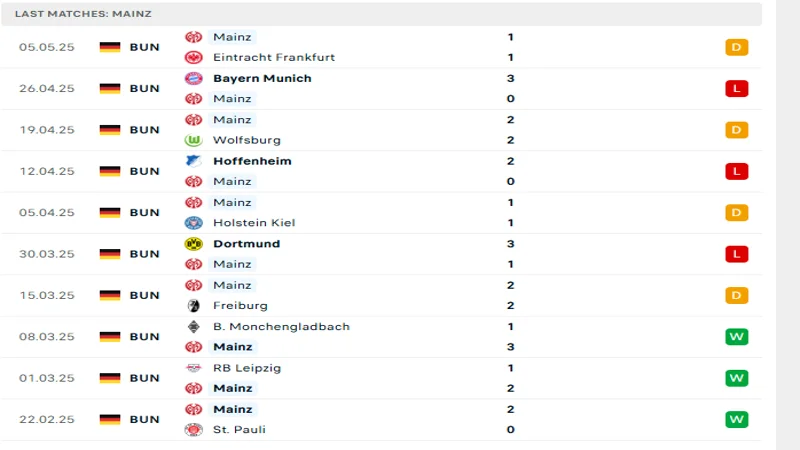Open the Bayern Munich team link
Image resolution: width=800 pixels, height=450 pixels.
pos(262,78)
